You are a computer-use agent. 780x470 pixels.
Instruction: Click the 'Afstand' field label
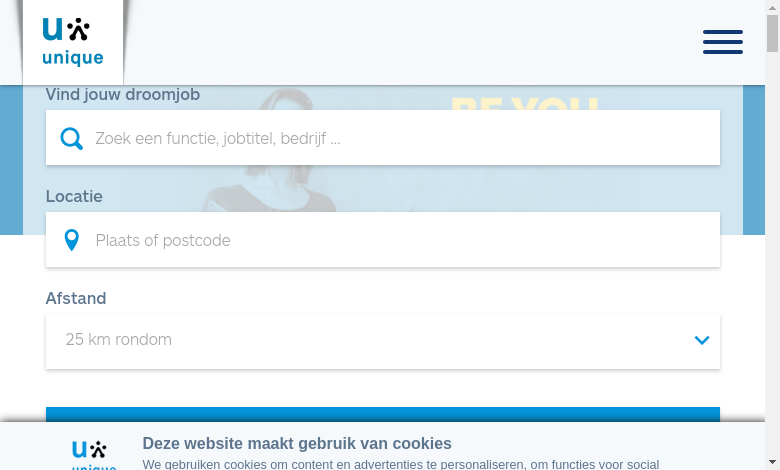point(76,298)
